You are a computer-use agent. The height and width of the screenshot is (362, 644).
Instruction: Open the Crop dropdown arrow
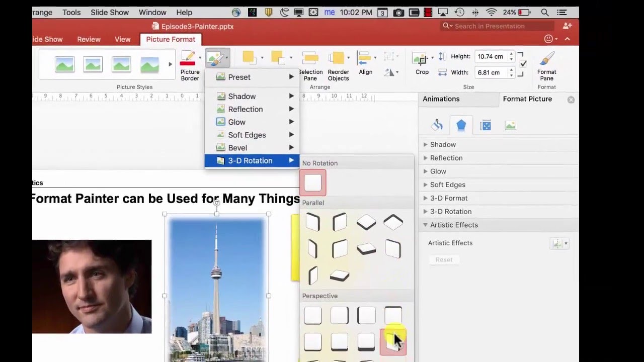point(432,58)
